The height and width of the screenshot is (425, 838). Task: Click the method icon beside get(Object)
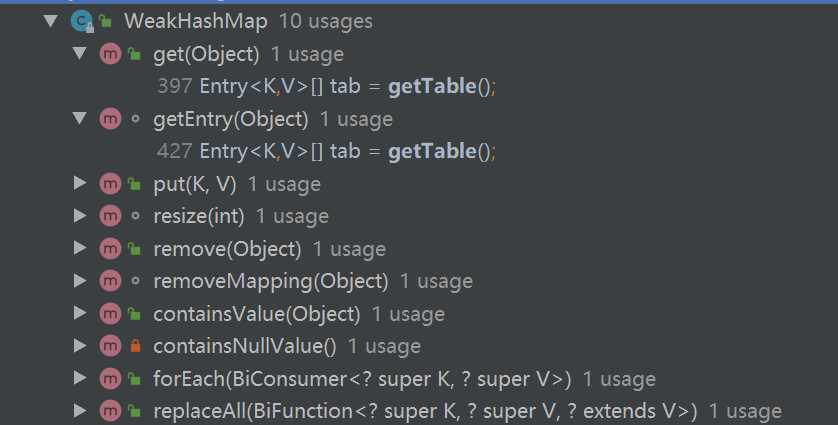[x=110, y=54]
